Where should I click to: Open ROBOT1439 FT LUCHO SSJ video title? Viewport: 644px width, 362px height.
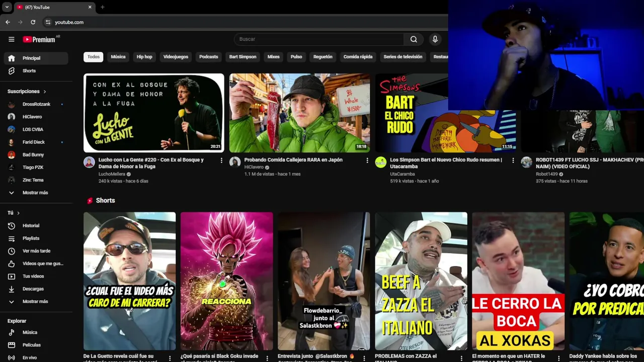tap(590, 163)
